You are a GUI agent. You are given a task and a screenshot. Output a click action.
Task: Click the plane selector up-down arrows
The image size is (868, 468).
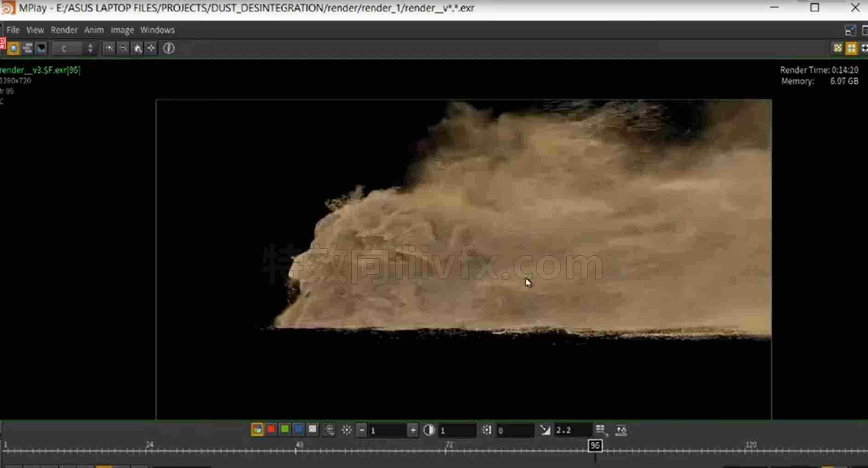coord(90,48)
